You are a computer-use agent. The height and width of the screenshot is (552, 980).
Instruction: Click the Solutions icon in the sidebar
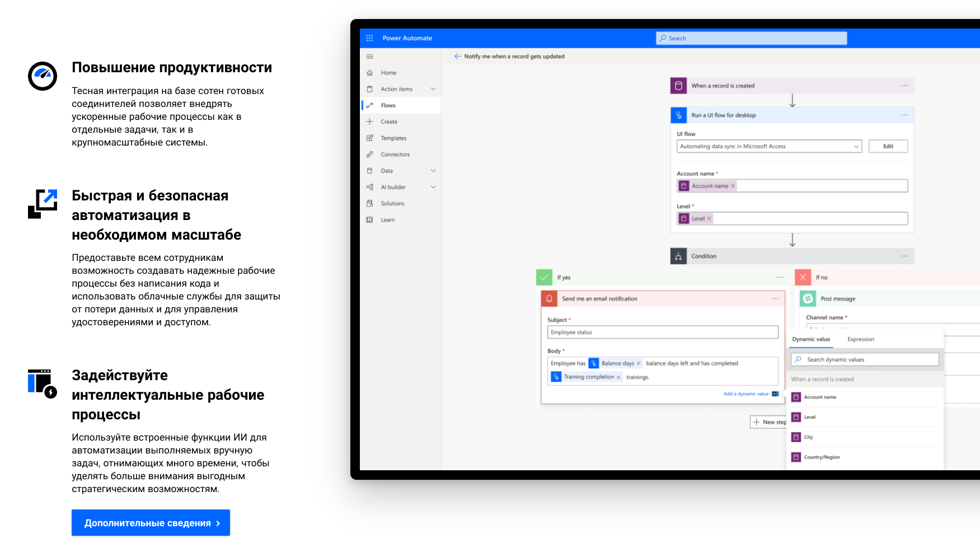[369, 203]
